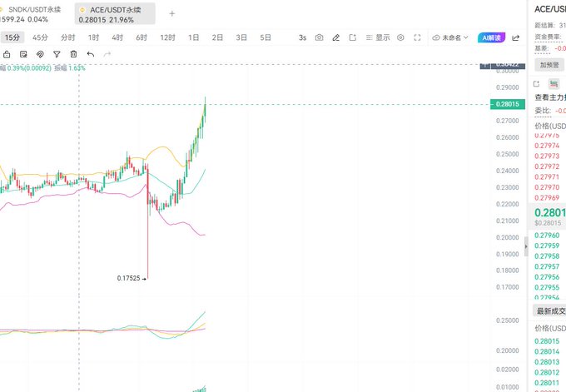The width and height of the screenshot is (566, 392).
Task: Add a new chart tab with plus
Action: (x=172, y=13)
